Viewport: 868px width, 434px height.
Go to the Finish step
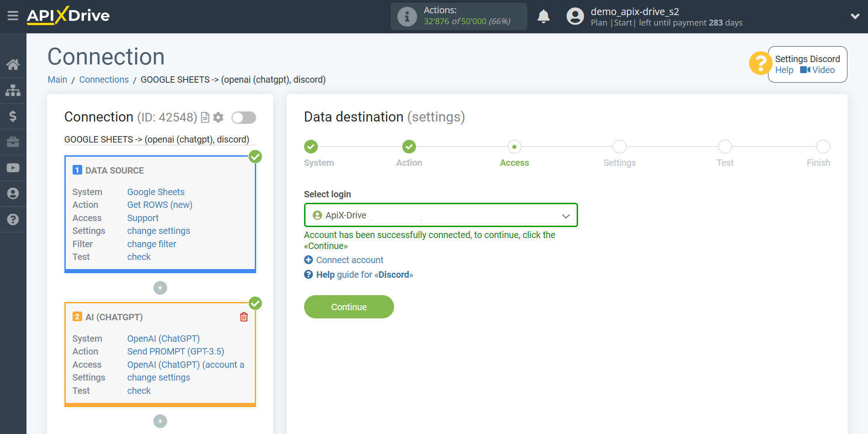(823, 147)
